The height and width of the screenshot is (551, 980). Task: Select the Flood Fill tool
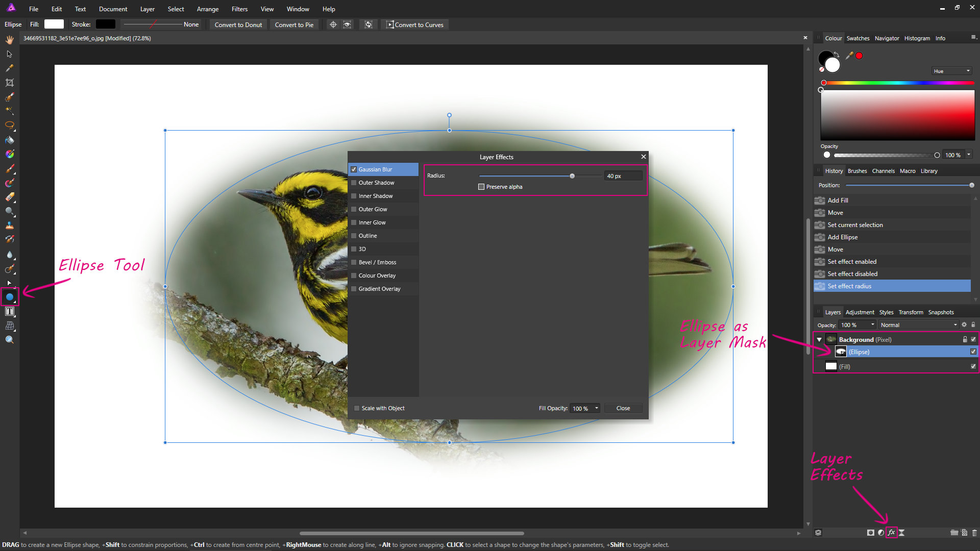[9, 140]
